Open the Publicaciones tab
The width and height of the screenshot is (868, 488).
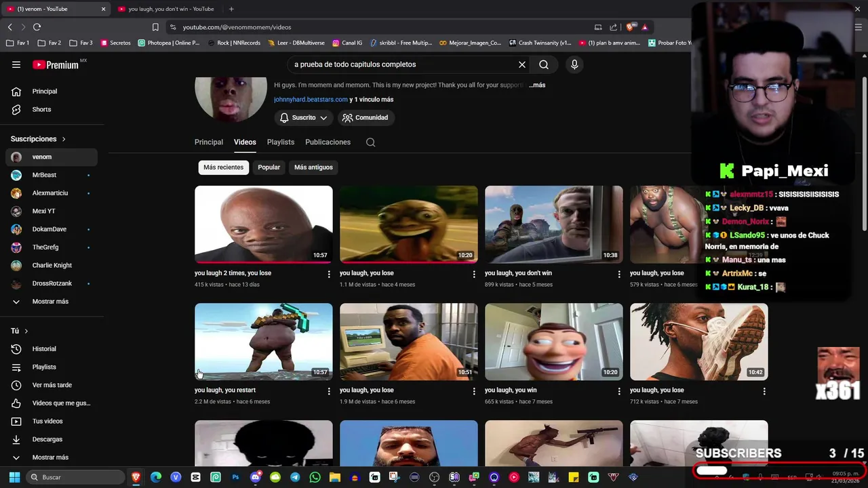328,142
